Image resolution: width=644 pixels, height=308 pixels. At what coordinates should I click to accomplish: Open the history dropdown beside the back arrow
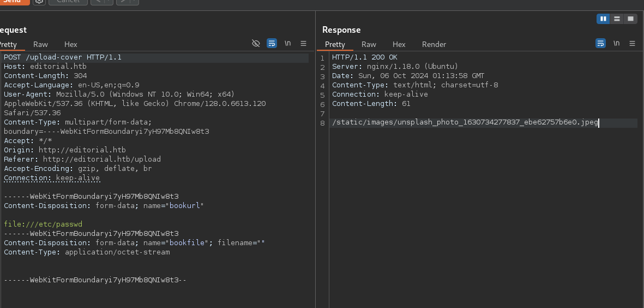108,1
